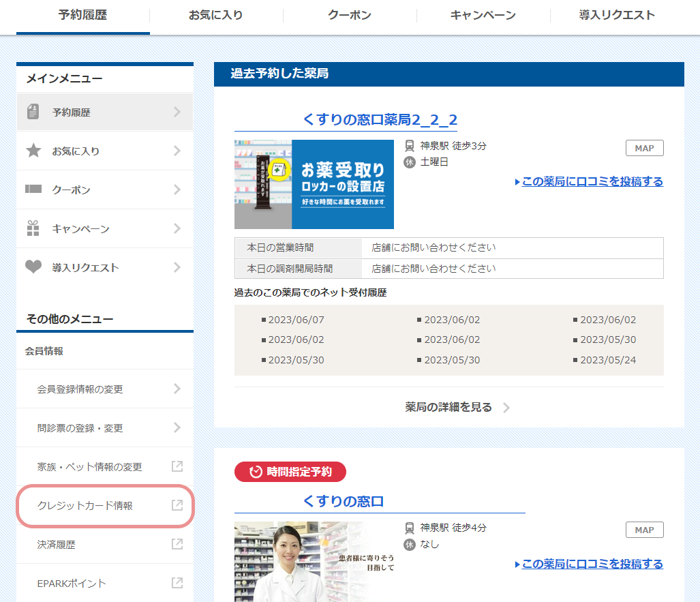Click external link icon on 家族・ペット情報の変更
The width and height of the screenshot is (700, 602).
[177, 466]
